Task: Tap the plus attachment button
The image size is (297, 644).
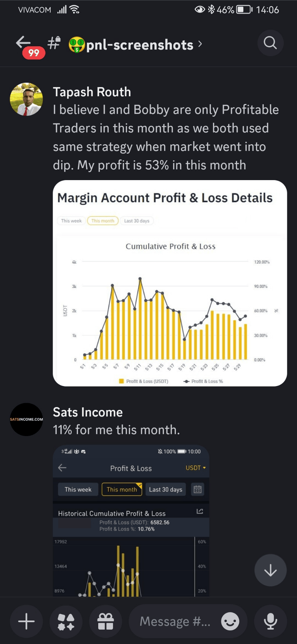Action: [x=26, y=622]
